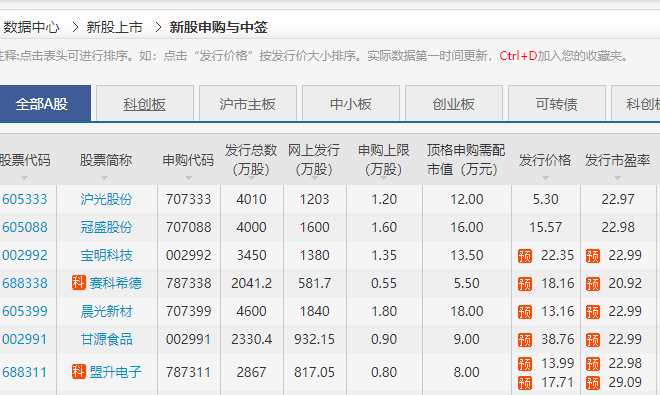The height and width of the screenshot is (395, 660).
Task: Switch to the 沪市主板 tab
Action: 248,104
